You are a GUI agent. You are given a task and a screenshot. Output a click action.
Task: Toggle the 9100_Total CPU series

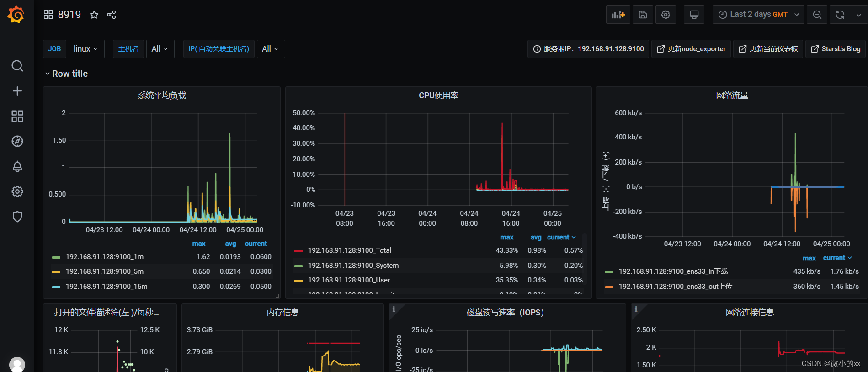point(350,250)
